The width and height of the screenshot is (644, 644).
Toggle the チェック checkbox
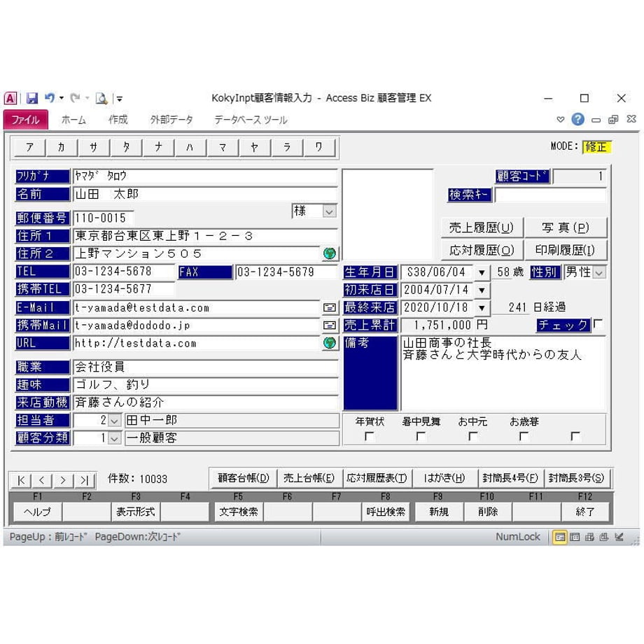[x=598, y=323]
